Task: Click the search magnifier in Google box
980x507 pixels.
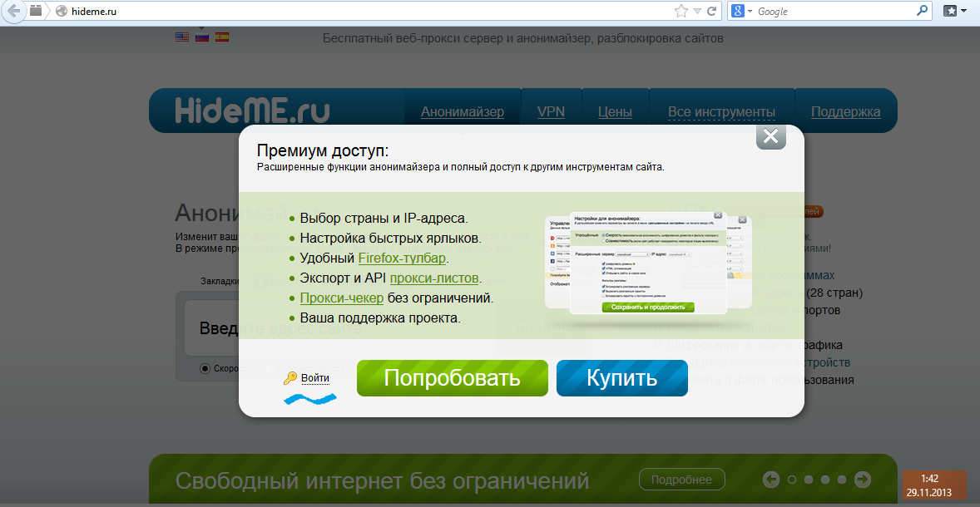Action: tap(922, 12)
